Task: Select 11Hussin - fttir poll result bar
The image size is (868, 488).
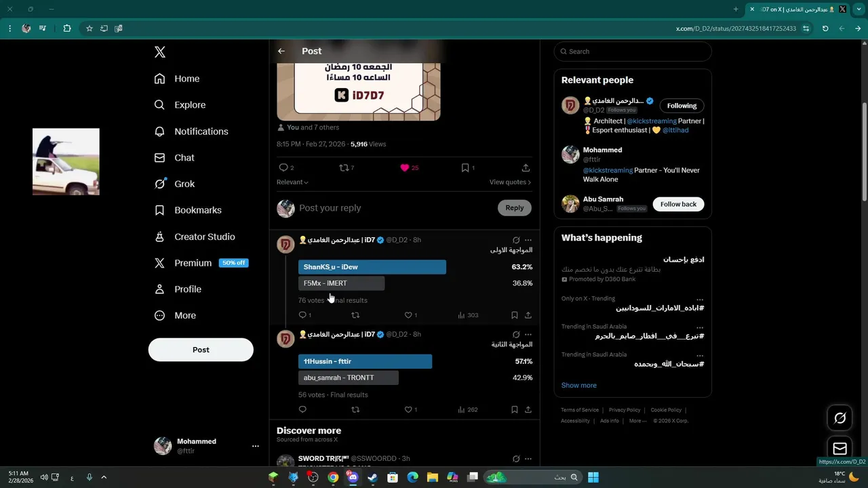Action: pyautogui.click(x=366, y=361)
